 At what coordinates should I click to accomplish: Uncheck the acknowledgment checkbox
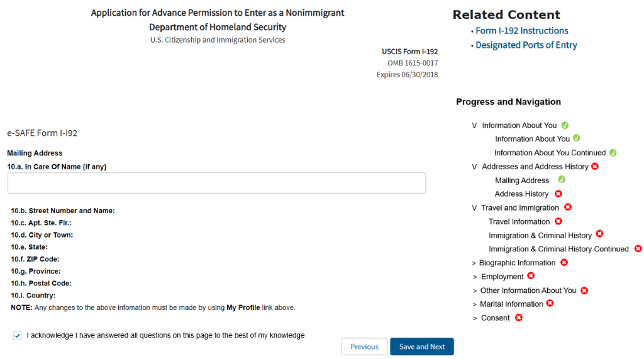(x=18, y=336)
